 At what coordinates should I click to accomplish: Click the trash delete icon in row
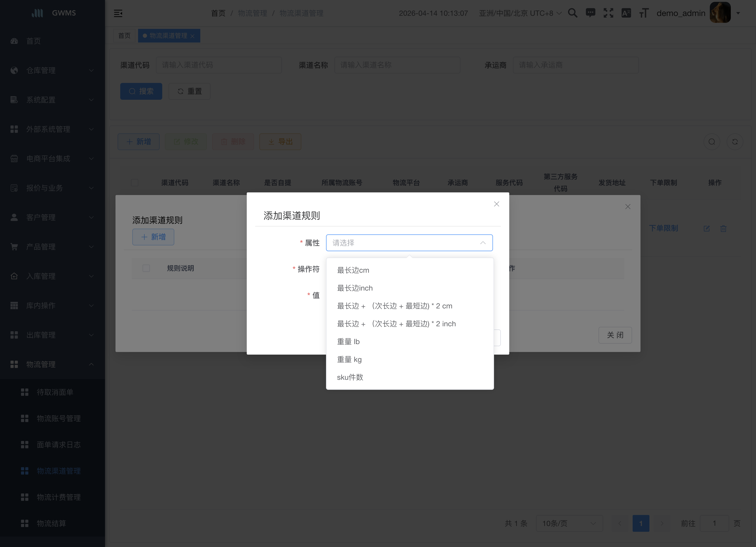[x=723, y=228]
